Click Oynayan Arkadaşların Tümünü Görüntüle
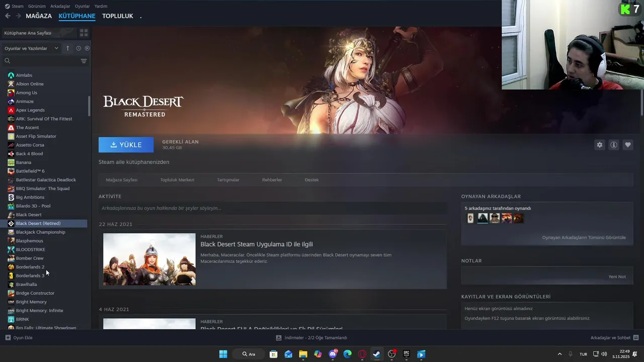Screen dimensions: 644x362 (584, 237)
